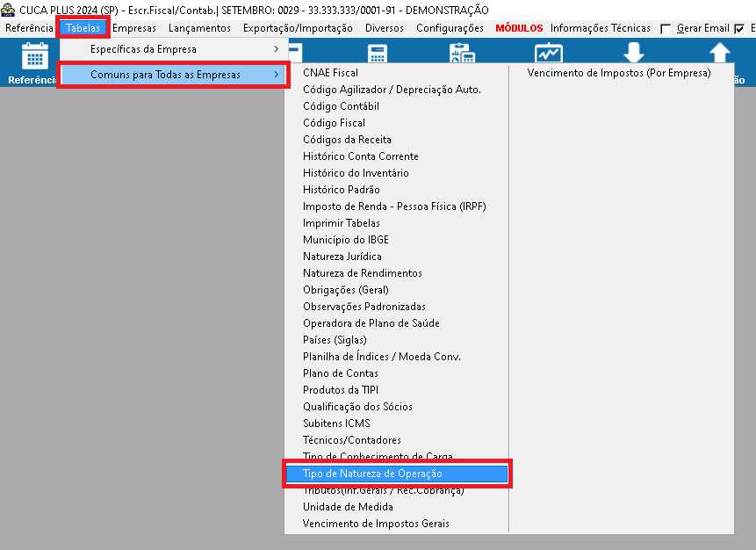Toggle the checked box right of Gerar Email
Screen dimensions: 756x550
(x=739, y=29)
